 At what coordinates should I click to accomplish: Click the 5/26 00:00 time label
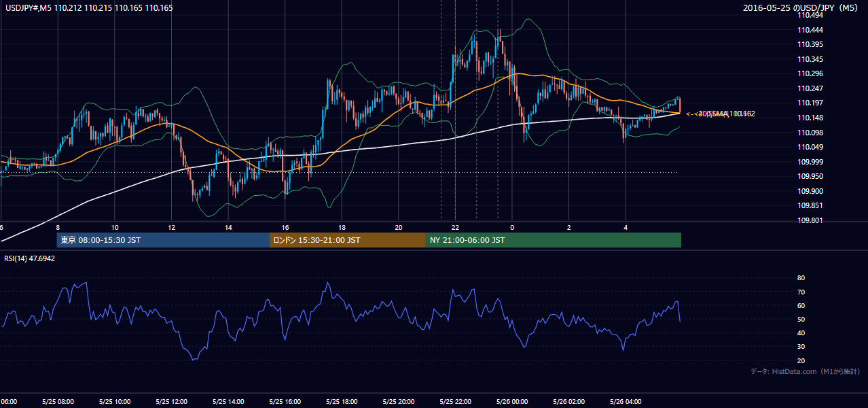coord(512,402)
